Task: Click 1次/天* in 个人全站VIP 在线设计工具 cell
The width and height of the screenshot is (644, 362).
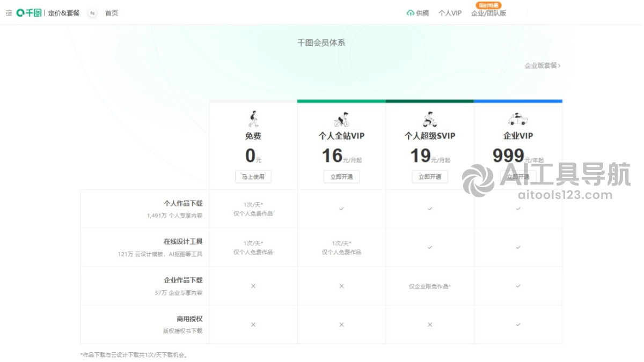Action: 341,243
